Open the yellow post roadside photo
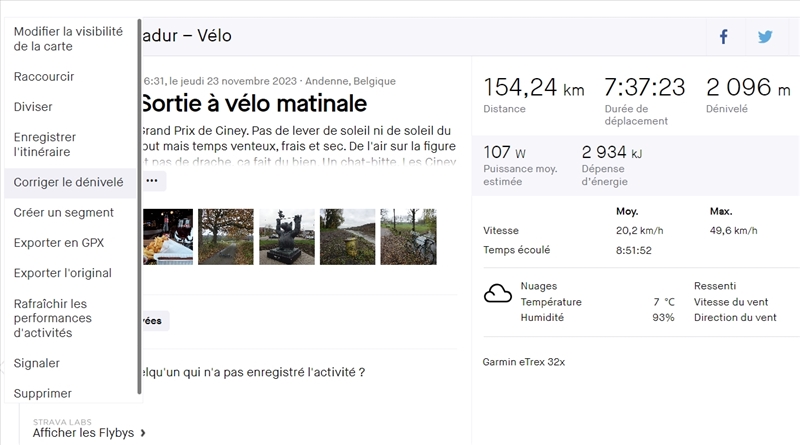The width and height of the screenshot is (800, 445). click(348, 237)
